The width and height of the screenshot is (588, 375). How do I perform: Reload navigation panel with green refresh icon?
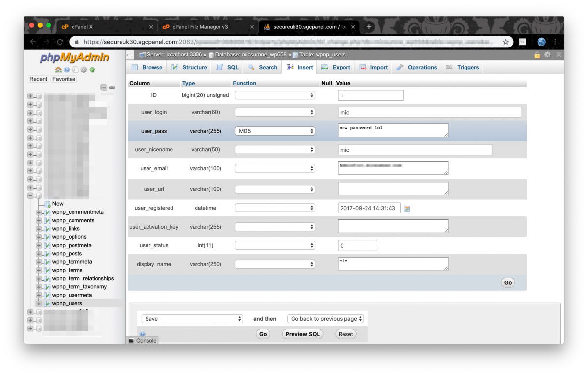pos(92,70)
